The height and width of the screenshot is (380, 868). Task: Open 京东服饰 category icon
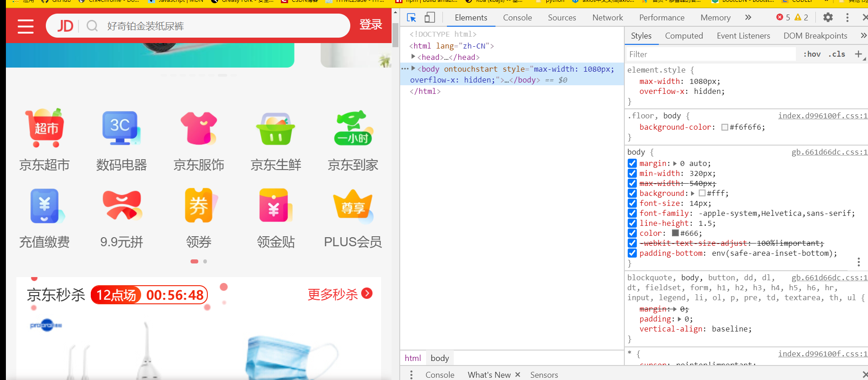point(199,128)
